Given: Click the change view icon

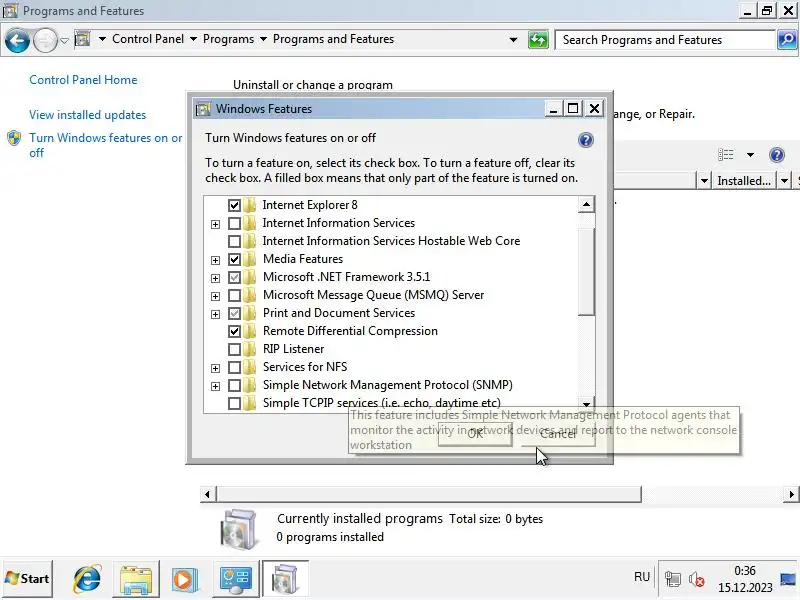Looking at the screenshot, I should pyautogui.click(x=726, y=155).
